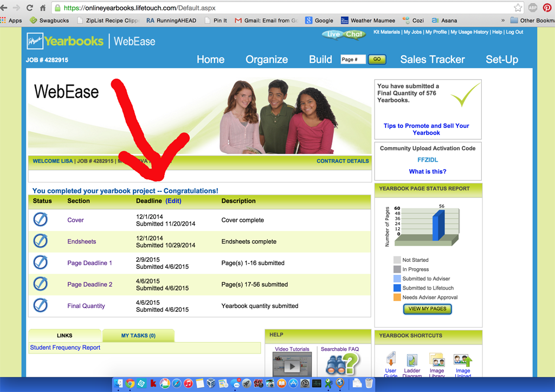555x392 pixels.
Task: Click the GO button next to Page #
Action: 377,60
